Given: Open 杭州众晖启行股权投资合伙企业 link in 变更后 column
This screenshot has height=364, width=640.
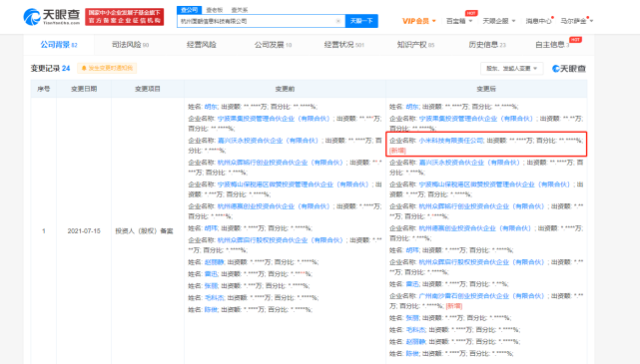Looking at the screenshot, I should [481, 262].
